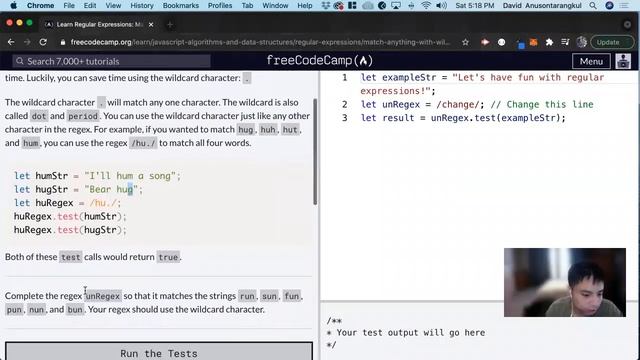This screenshot has width=640, height=360.
Task: Open the white round extension icon
Action: click(501, 42)
